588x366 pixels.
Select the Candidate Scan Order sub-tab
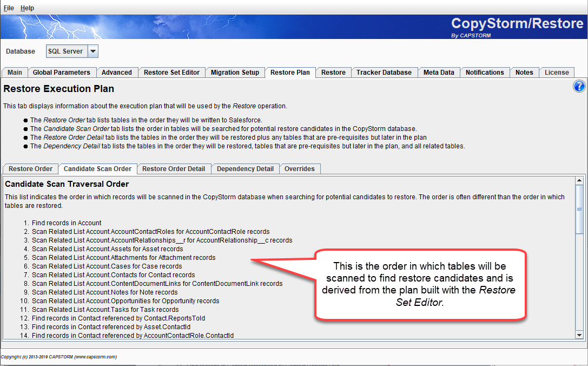click(97, 169)
